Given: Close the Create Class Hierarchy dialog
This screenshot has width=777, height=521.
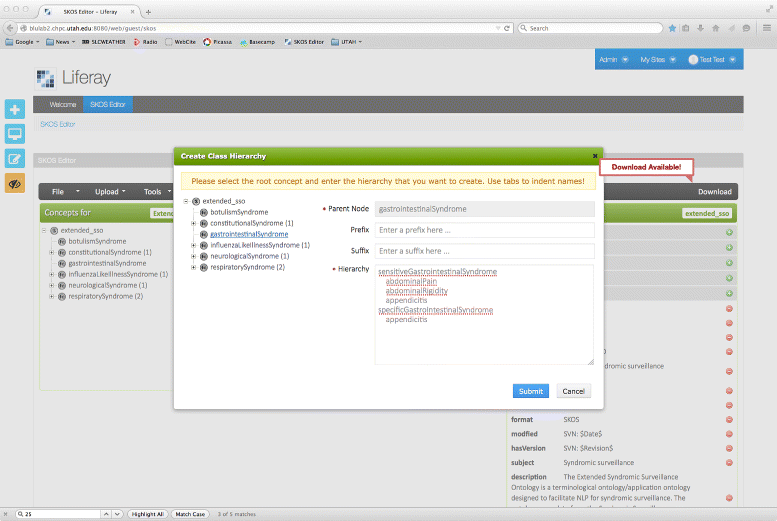Looking at the screenshot, I should click(x=595, y=156).
